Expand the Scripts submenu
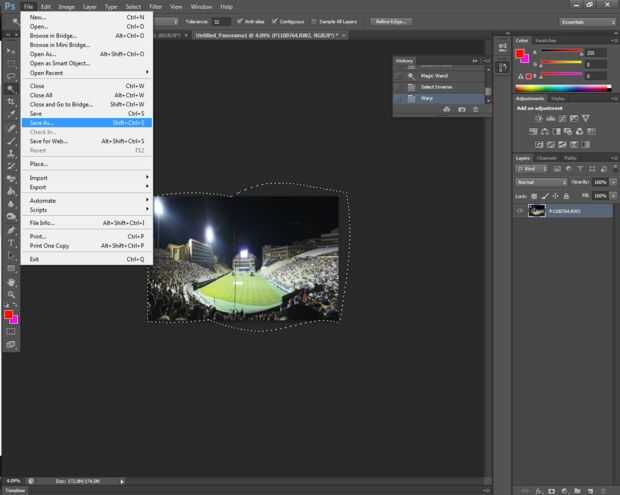 click(87, 210)
